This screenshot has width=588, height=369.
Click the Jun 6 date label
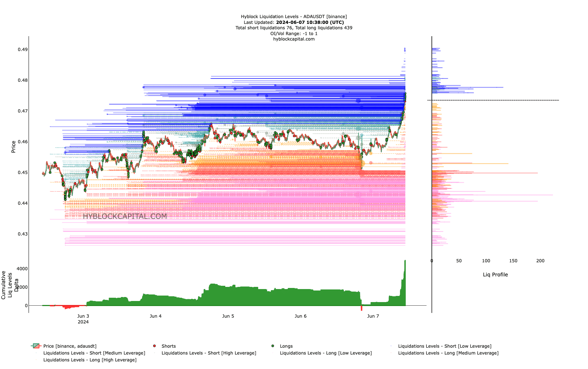tap(301, 316)
